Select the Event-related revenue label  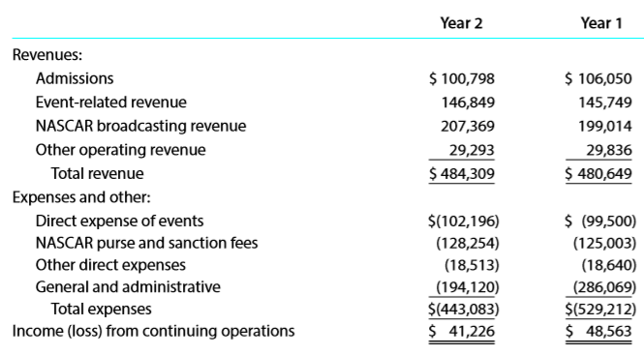111,103
